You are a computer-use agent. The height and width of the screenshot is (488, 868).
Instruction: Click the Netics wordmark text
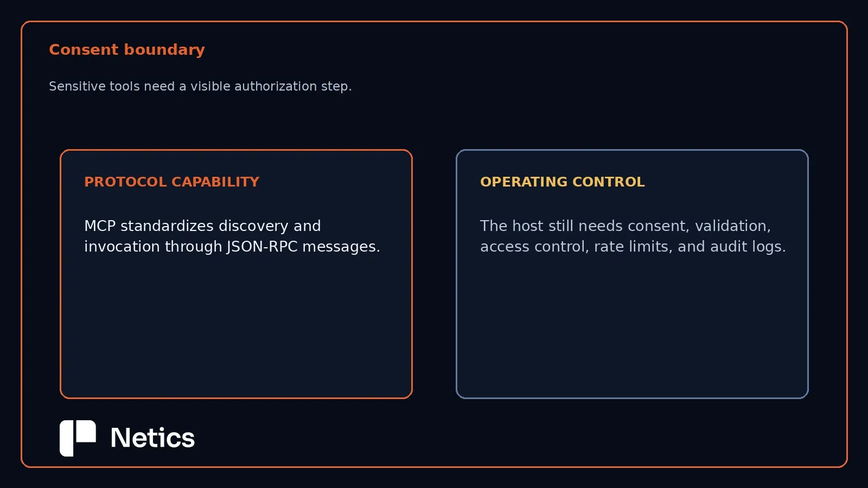point(152,438)
